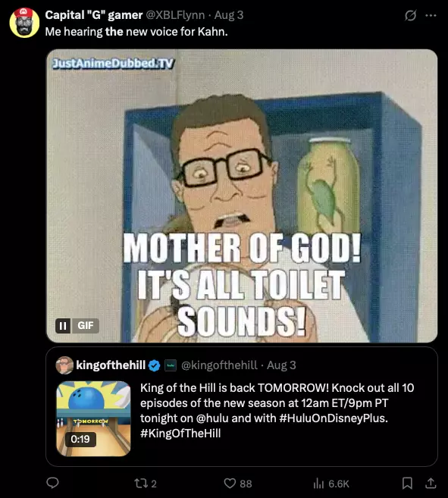This screenshot has width=448, height=498.
Task: Open the three-dot more options menu
Action: tap(431, 15)
